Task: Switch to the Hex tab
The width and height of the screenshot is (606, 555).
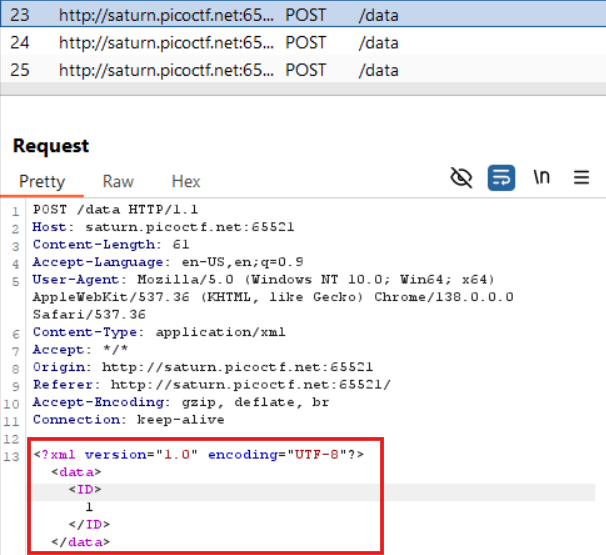Action: pyautogui.click(x=186, y=181)
